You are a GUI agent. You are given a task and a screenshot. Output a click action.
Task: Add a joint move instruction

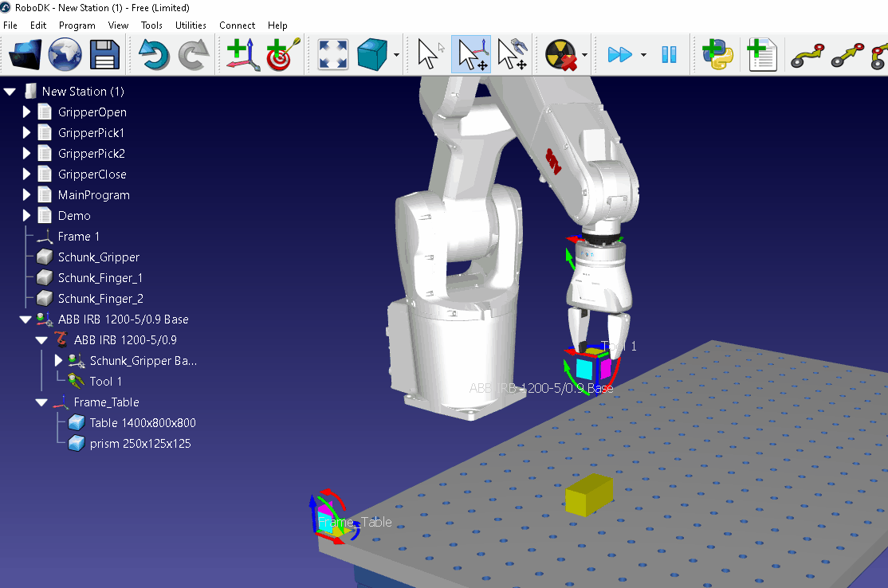point(807,56)
